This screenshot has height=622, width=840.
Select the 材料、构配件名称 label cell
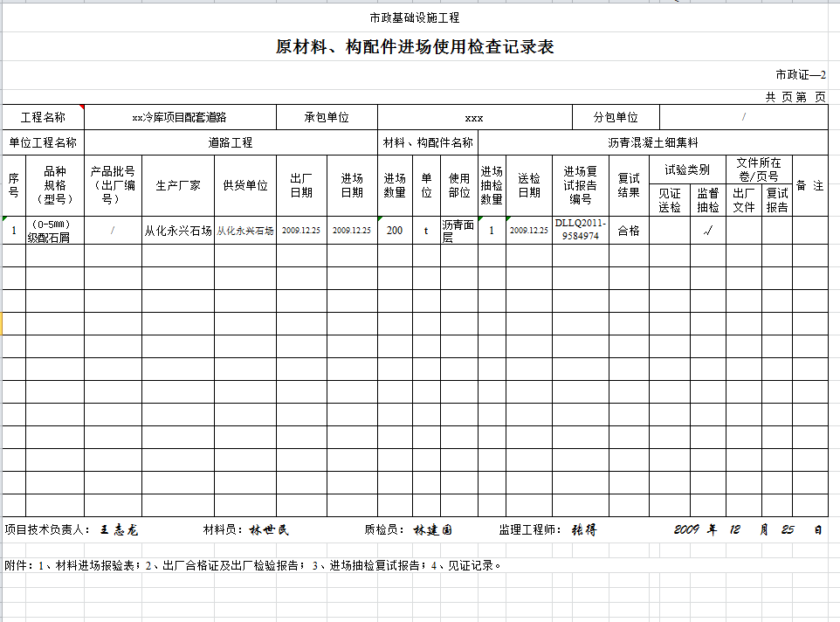[428, 142]
